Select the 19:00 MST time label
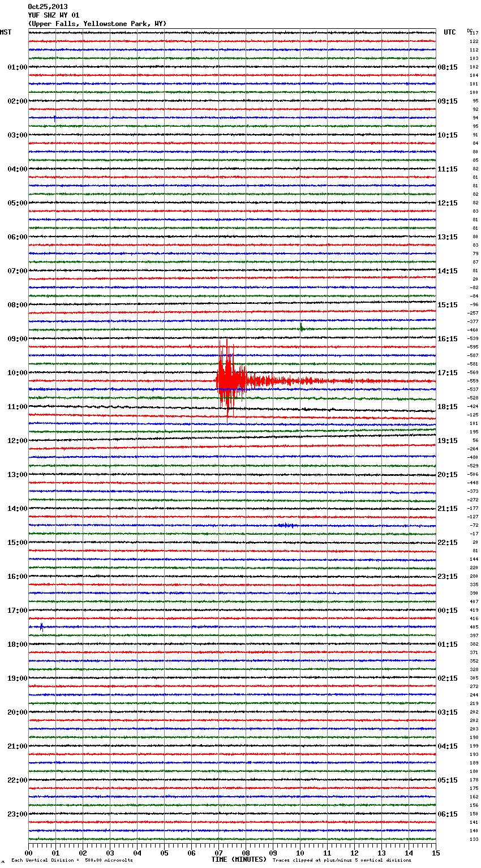Image resolution: width=481 pixels, height=868 pixels. pos(18,678)
